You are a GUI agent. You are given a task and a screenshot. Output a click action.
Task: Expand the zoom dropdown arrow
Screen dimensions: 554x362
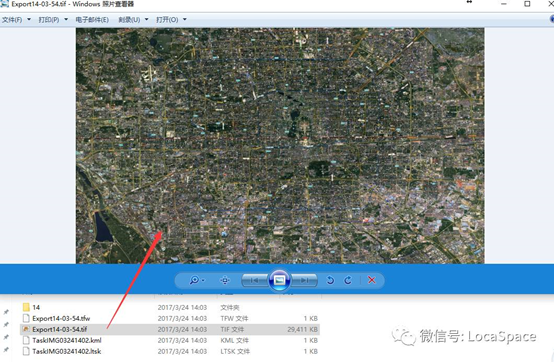click(203, 280)
